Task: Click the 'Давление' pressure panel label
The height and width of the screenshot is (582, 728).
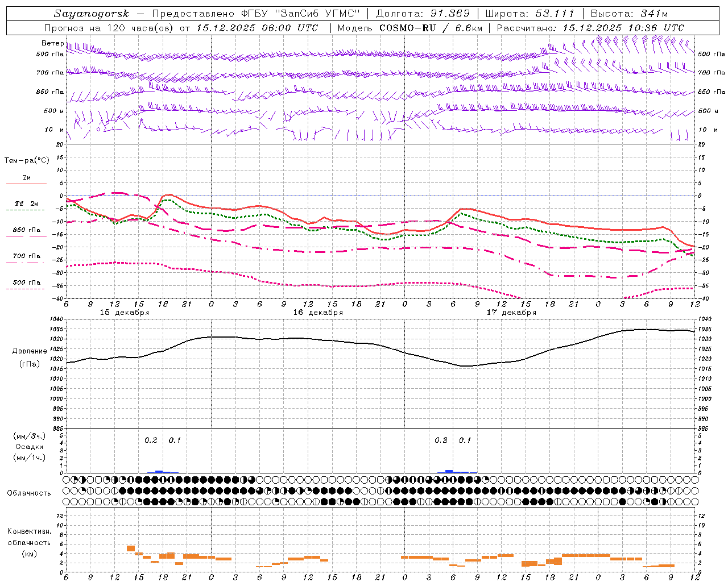Action: 30,351
